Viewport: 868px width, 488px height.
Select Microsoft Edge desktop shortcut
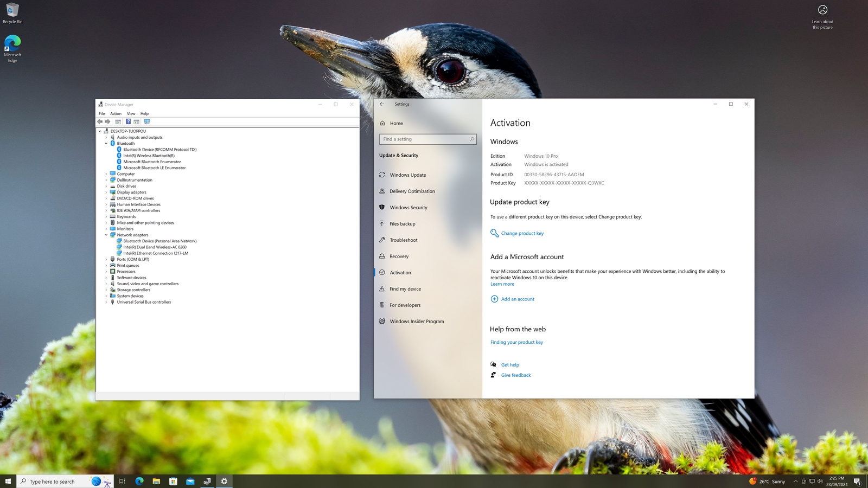tap(12, 49)
